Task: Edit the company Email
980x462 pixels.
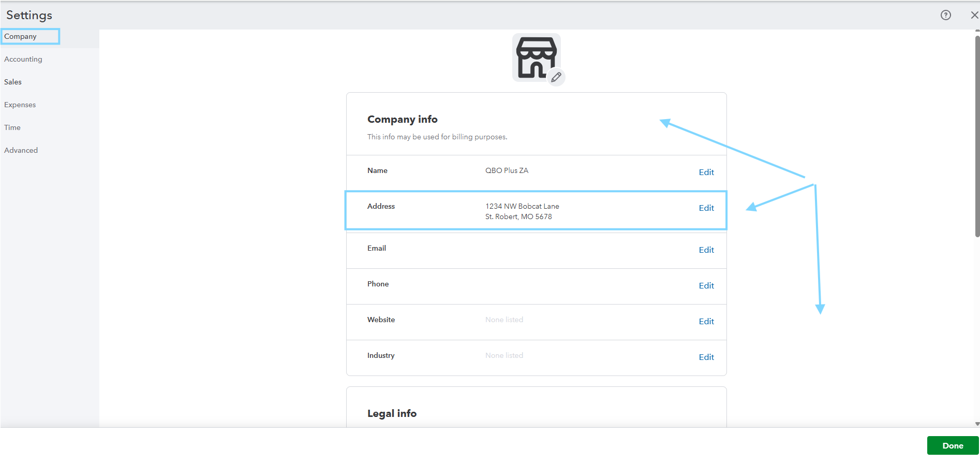Action: (x=706, y=250)
